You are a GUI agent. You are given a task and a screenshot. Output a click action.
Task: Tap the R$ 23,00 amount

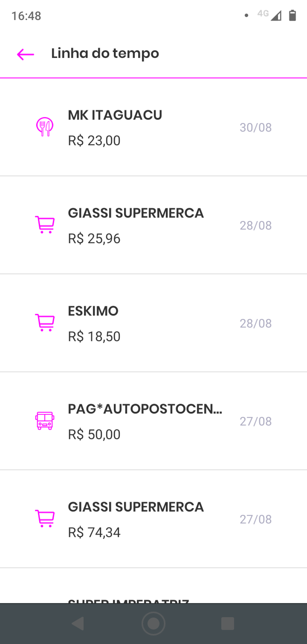[94, 141]
